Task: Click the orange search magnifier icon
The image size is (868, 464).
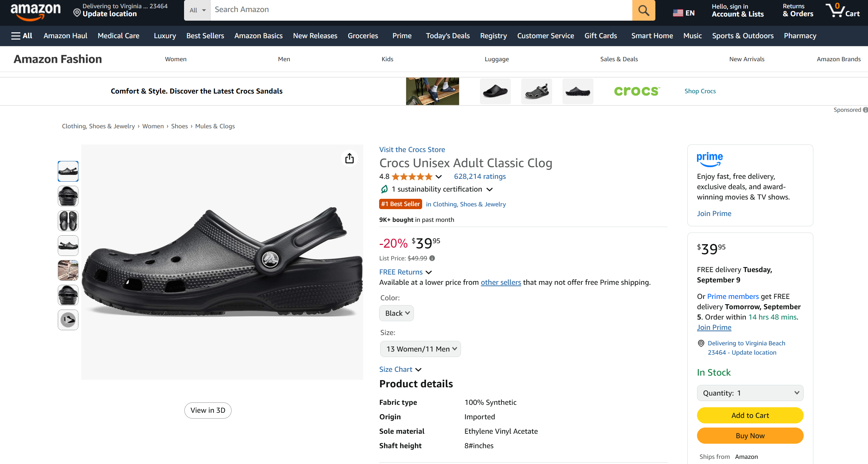Action: (x=643, y=10)
